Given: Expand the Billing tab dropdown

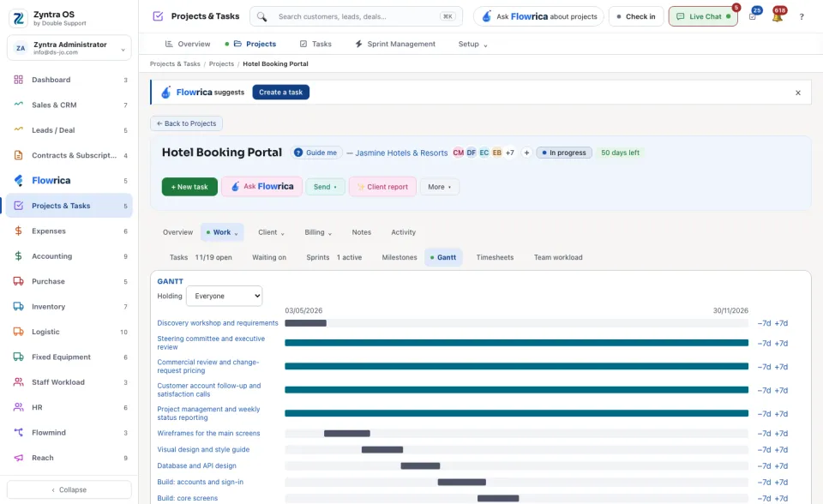Looking at the screenshot, I should (x=318, y=232).
